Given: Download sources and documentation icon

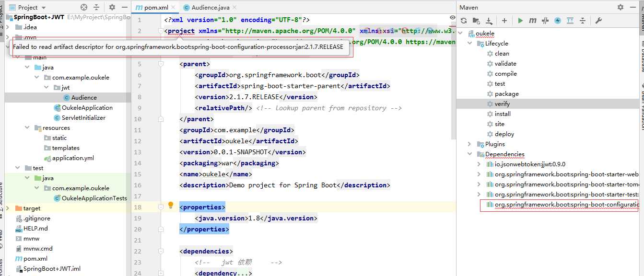Looking at the screenshot, I should (x=489, y=21).
